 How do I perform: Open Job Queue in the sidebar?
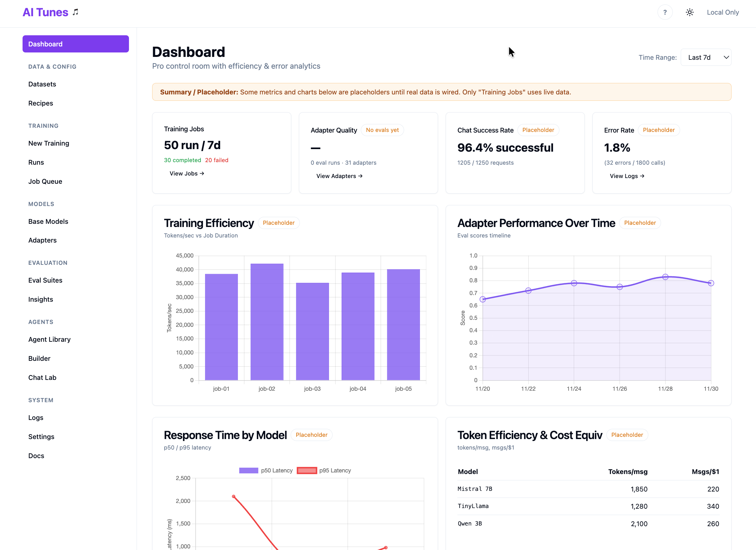coord(45,182)
